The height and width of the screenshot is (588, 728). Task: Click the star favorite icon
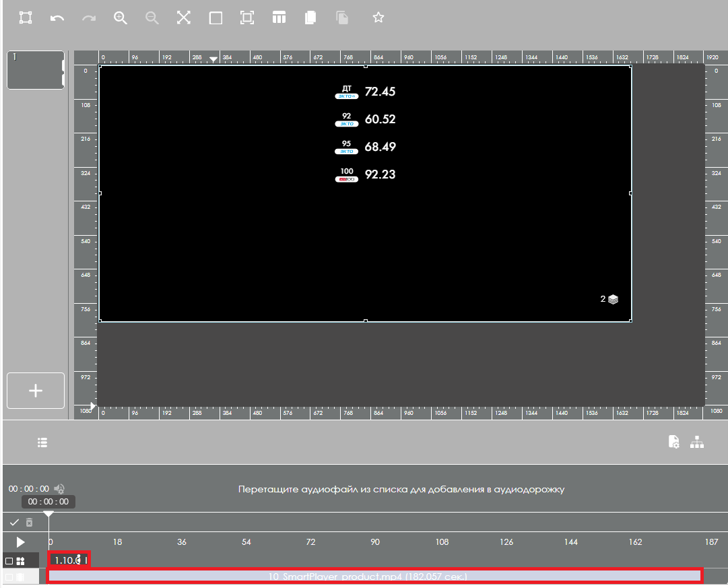coord(378,18)
